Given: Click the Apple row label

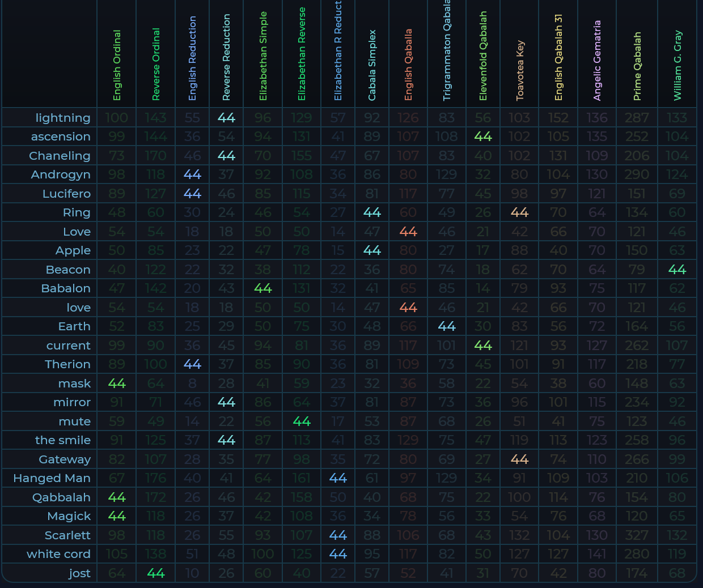Looking at the screenshot, I should [73, 250].
